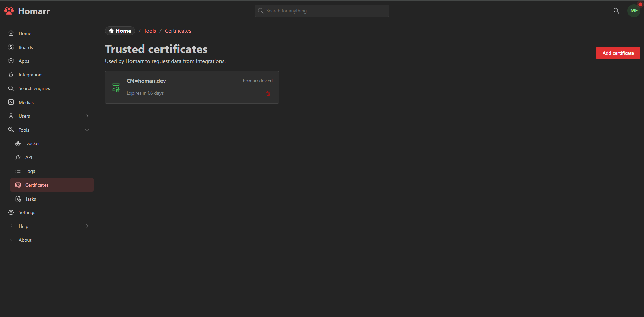Click the green certificate icon on the card

(116, 88)
